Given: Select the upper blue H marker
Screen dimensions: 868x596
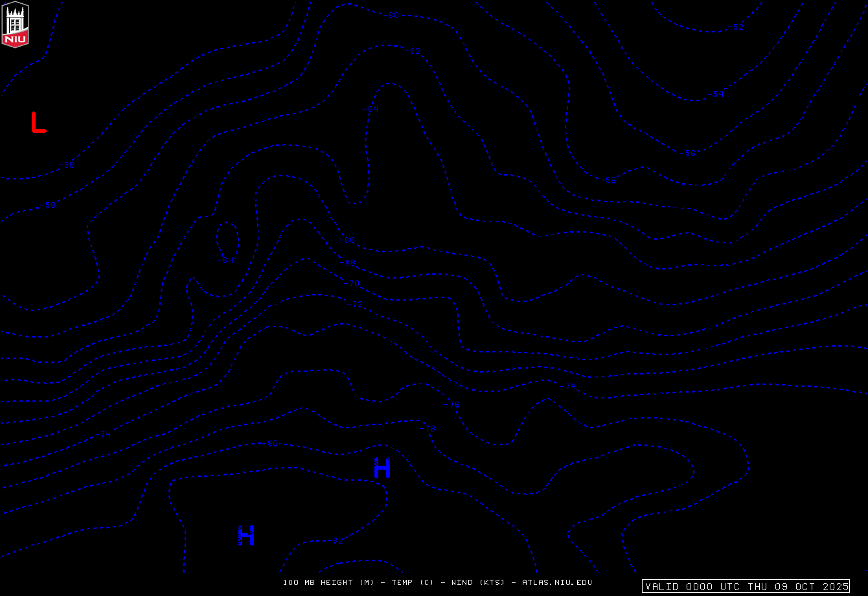Looking at the screenshot, I should (382, 468).
